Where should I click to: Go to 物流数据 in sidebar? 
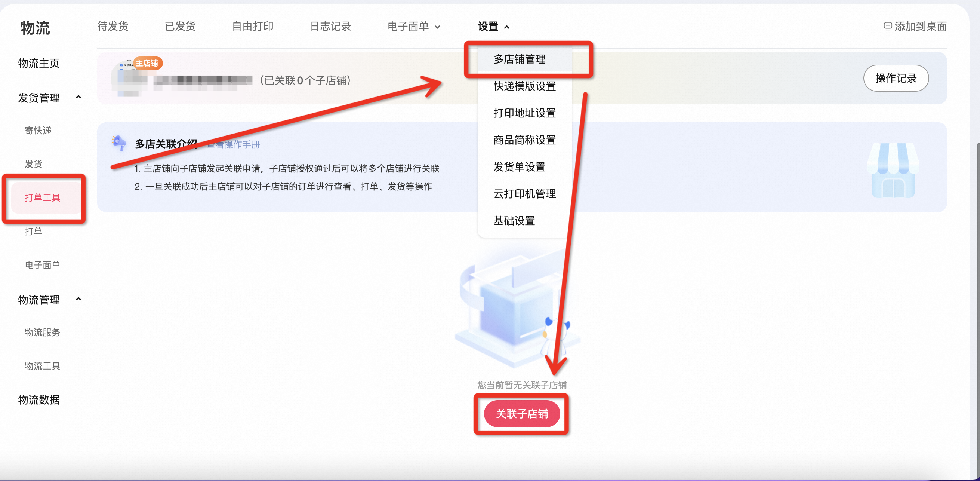tap(39, 399)
